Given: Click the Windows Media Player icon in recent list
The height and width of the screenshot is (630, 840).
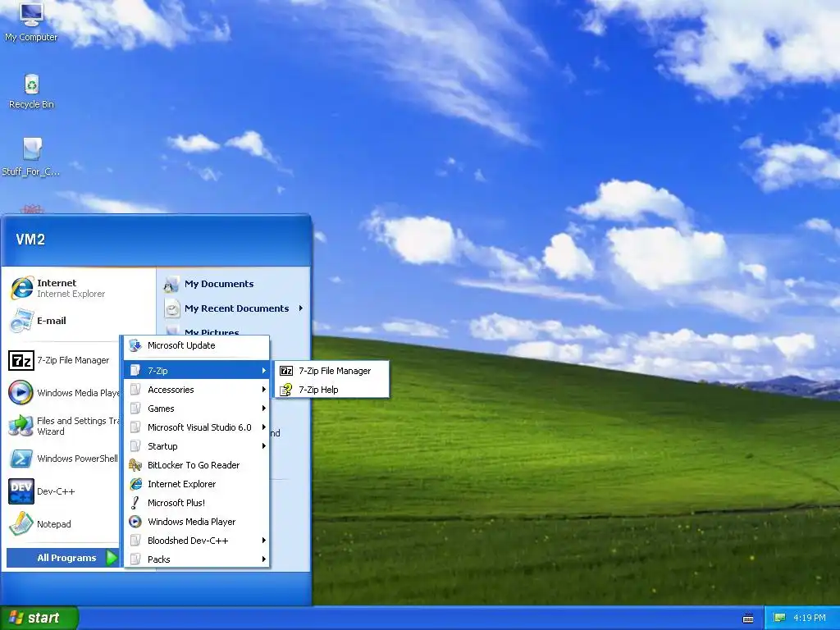Looking at the screenshot, I should 21,393.
